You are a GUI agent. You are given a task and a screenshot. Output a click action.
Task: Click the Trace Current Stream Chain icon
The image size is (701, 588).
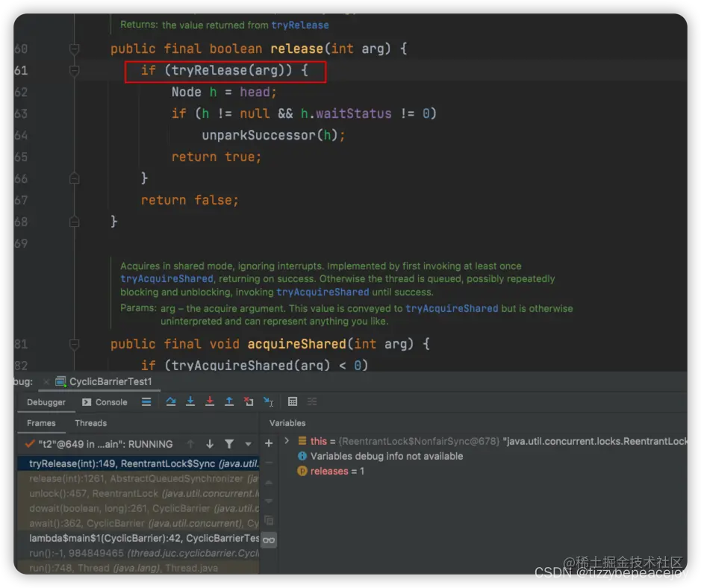(312, 401)
